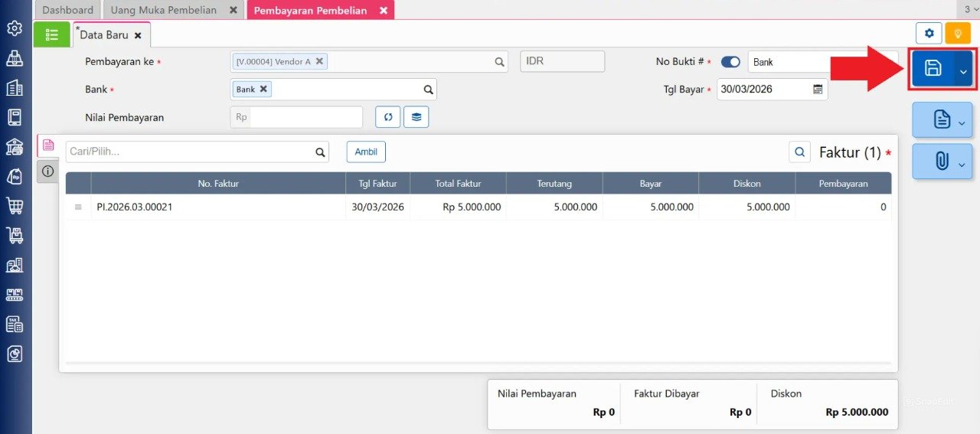Remove the Bank tag from Bank field
This screenshot has height=434, width=980.
263,89
